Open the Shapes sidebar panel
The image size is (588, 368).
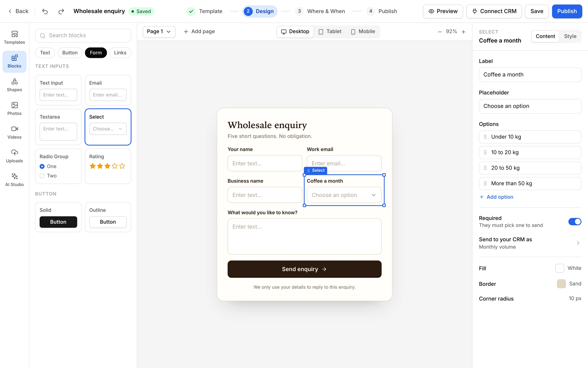[14, 85]
